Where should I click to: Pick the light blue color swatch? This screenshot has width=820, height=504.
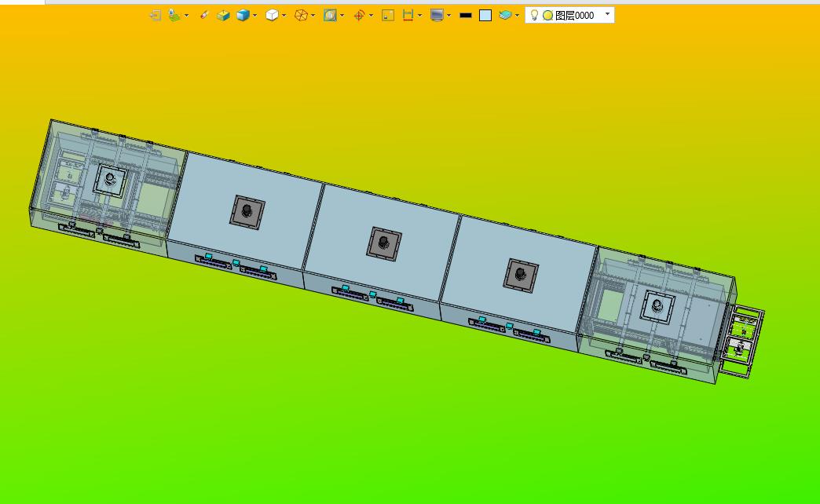(x=485, y=16)
